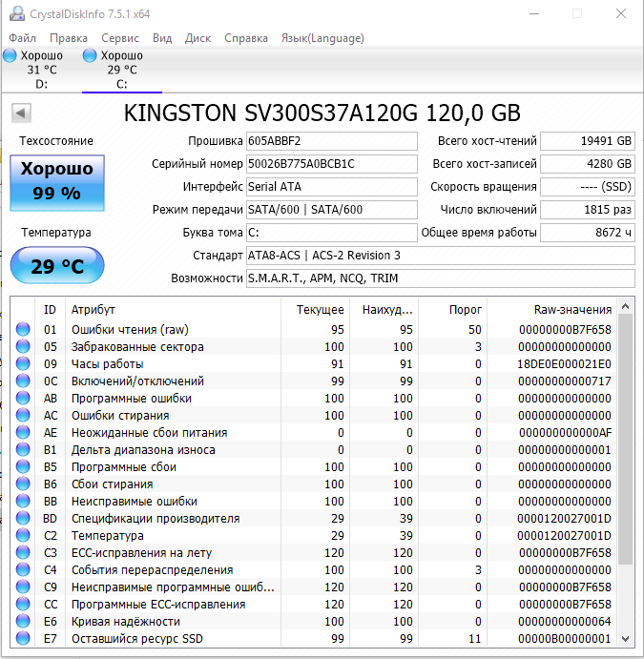This screenshot has width=644, height=659.
Task: Click blue status icon of attribute 09
Action: (x=23, y=363)
